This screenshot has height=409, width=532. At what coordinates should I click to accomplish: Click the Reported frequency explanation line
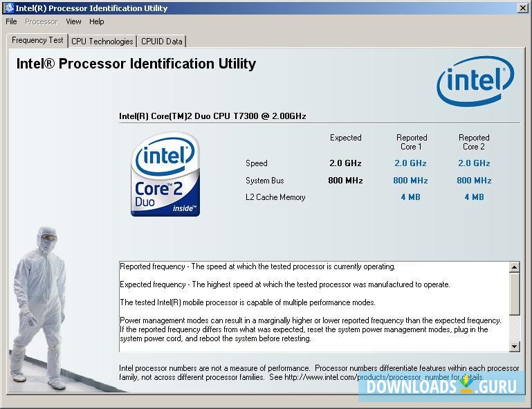click(x=257, y=266)
